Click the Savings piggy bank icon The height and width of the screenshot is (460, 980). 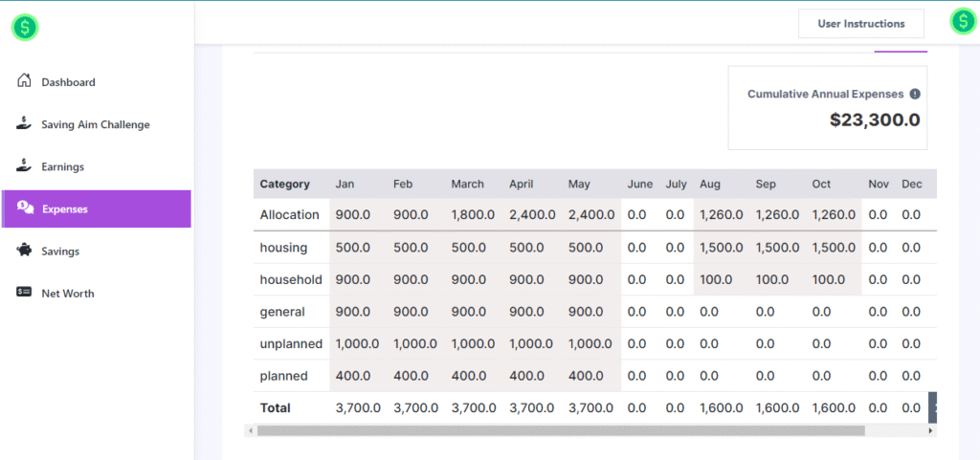coord(25,251)
